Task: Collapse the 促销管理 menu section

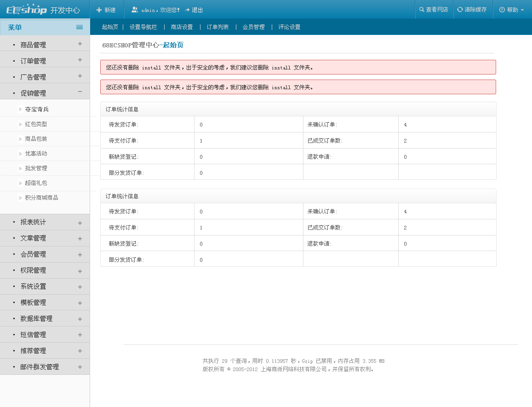Action: coord(80,92)
